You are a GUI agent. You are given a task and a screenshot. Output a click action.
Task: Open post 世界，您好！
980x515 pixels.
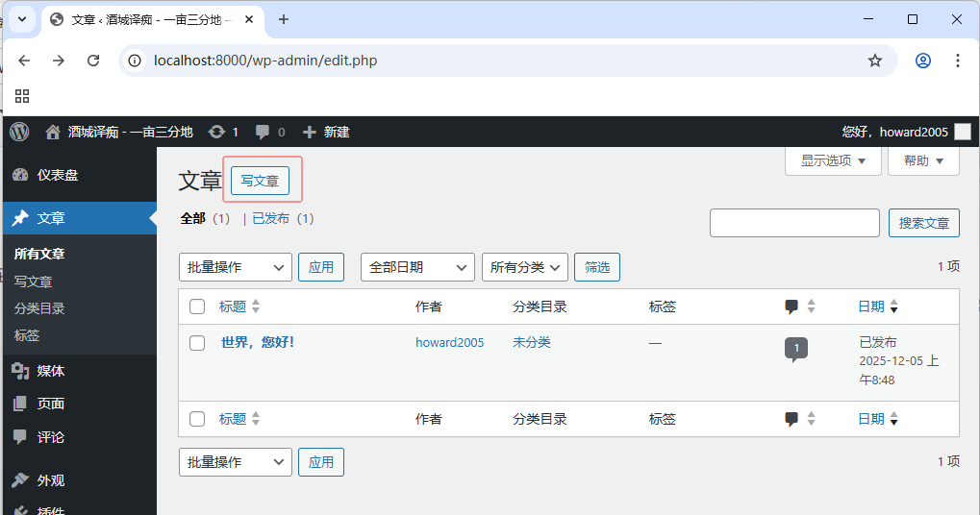(258, 342)
